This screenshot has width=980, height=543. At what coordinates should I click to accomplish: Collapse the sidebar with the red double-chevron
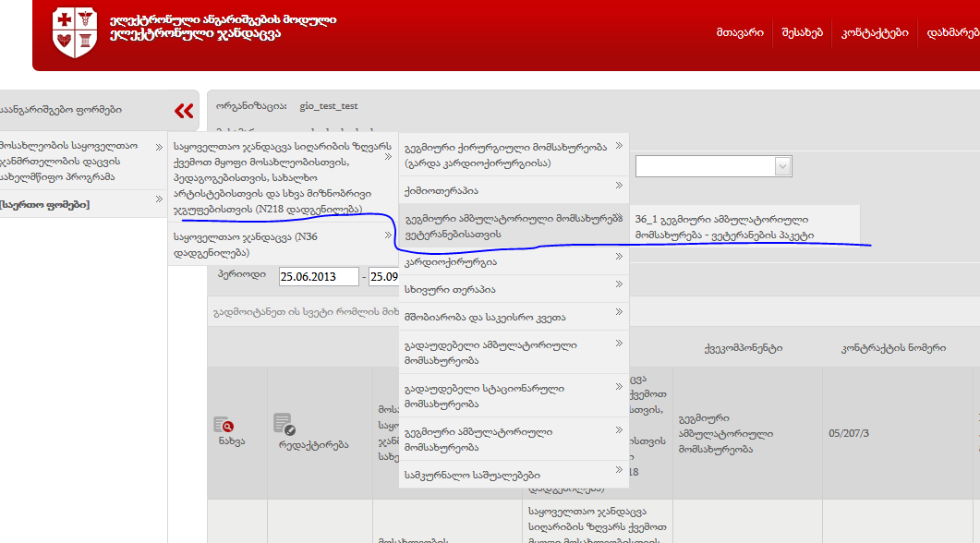pyautogui.click(x=184, y=111)
